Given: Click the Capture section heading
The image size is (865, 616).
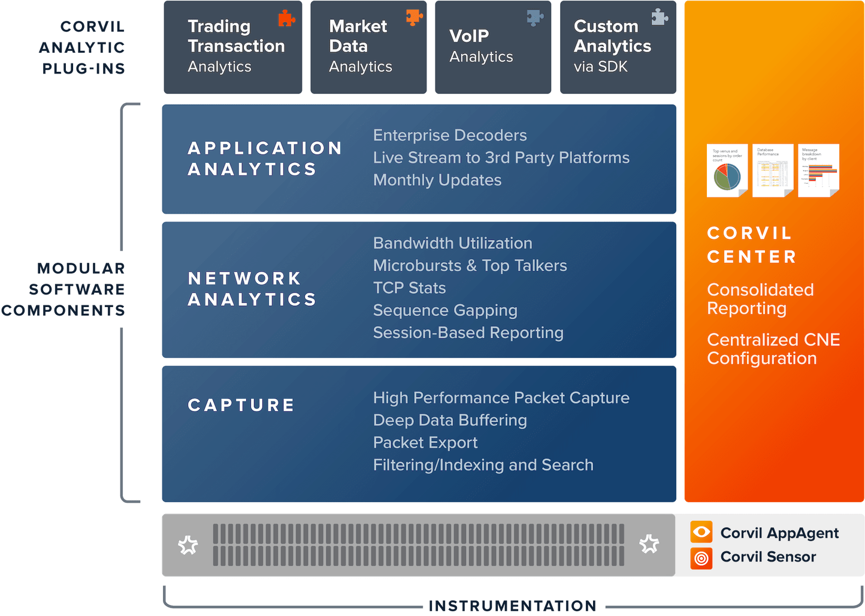Looking at the screenshot, I should [x=241, y=405].
